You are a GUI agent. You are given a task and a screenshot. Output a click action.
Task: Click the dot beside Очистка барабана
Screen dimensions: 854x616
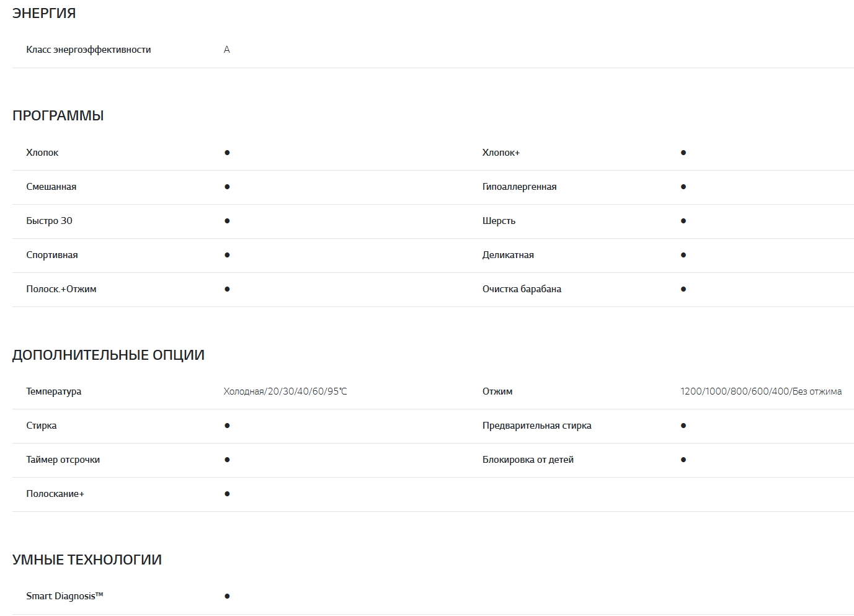click(x=683, y=289)
